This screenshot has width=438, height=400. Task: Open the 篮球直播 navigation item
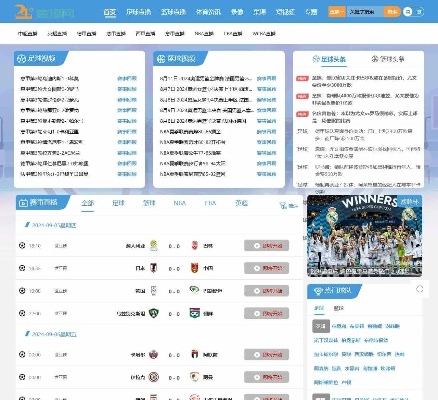[173, 12]
